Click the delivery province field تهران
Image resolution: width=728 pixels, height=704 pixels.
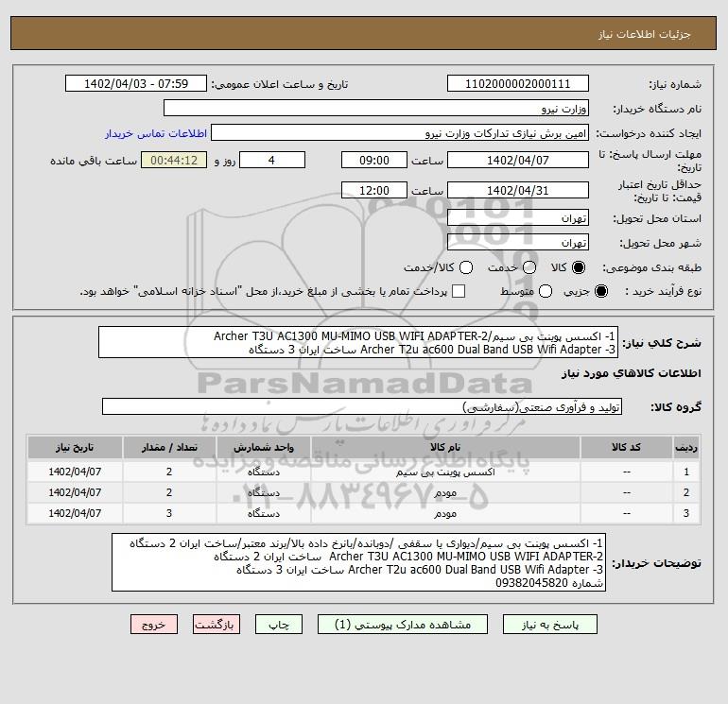click(x=518, y=217)
